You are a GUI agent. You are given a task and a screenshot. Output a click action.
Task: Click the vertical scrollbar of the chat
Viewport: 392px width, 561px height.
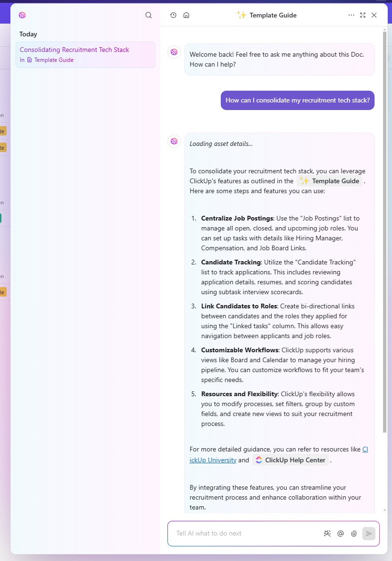click(384, 231)
